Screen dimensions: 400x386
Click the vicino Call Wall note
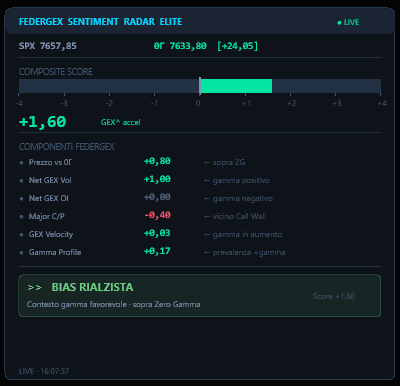tap(235, 216)
